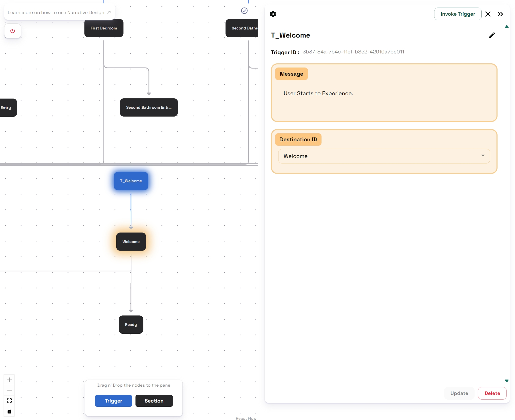The height and width of the screenshot is (420, 515).
Task: Open the Destination ID dropdown
Action: pos(384,156)
